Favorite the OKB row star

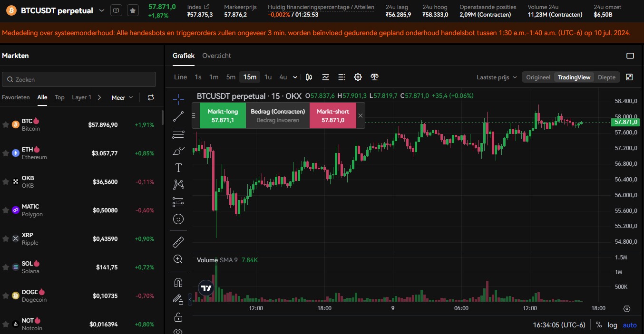6,181
